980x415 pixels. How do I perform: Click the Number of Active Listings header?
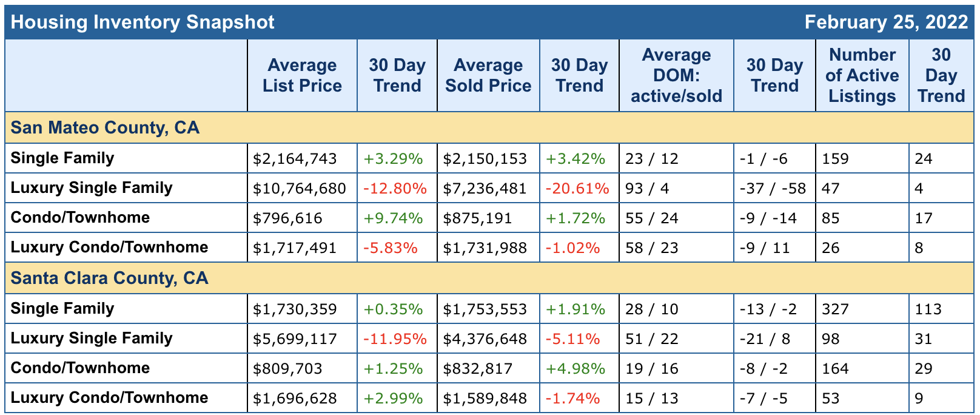[x=862, y=75]
